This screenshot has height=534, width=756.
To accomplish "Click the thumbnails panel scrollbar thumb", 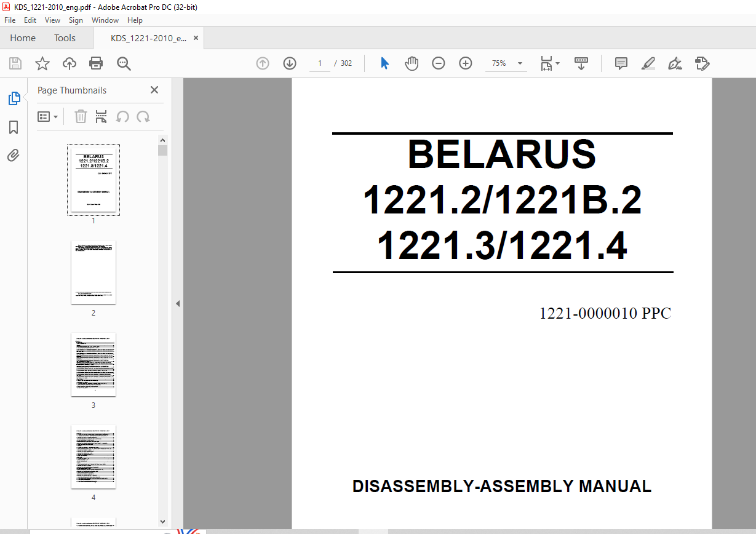I will tap(163, 151).
